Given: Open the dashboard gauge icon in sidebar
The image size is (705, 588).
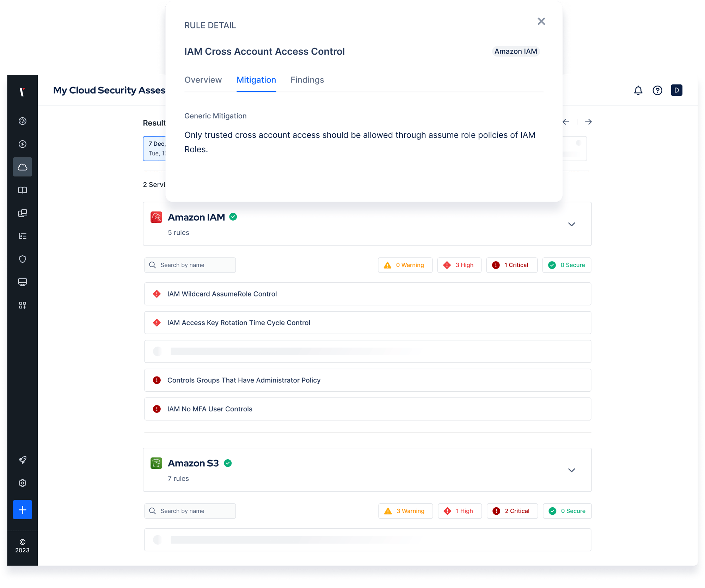Looking at the screenshot, I should pyautogui.click(x=23, y=121).
